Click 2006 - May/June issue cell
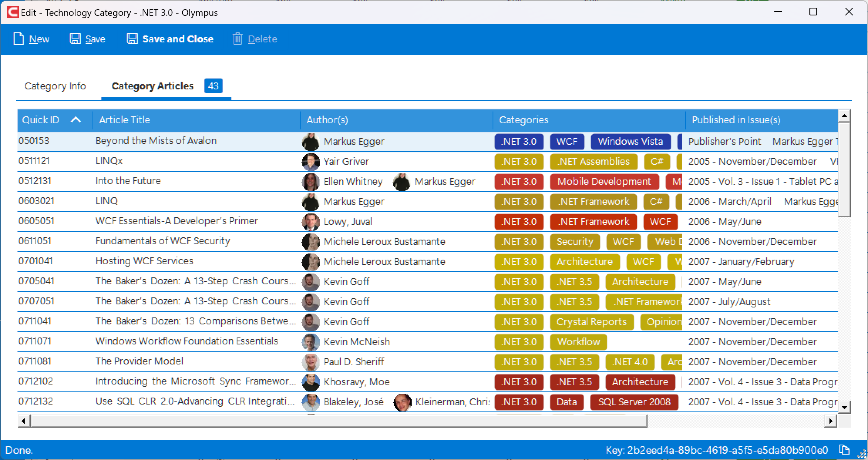This screenshot has width=868, height=460. (x=725, y=222)
